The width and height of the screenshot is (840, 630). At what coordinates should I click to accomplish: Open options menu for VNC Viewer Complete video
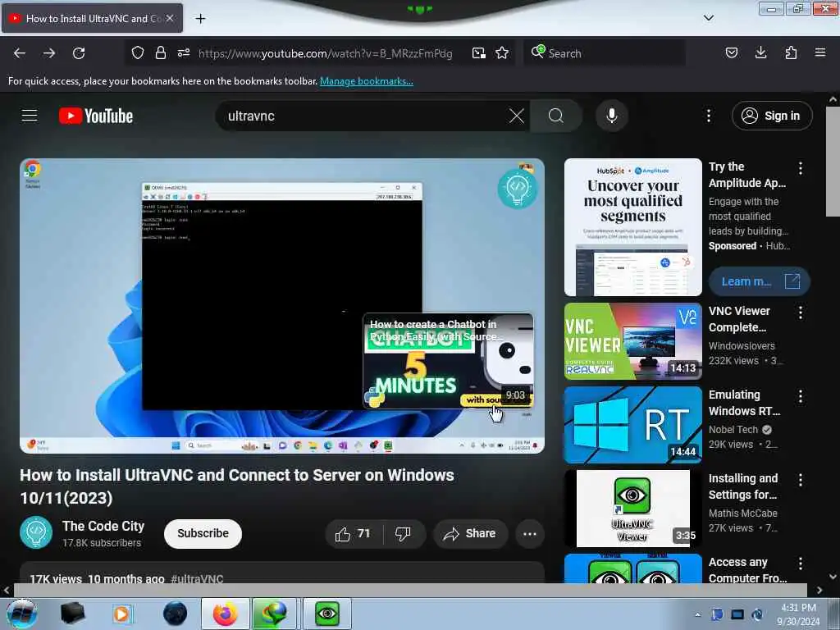tap(801, 313)
